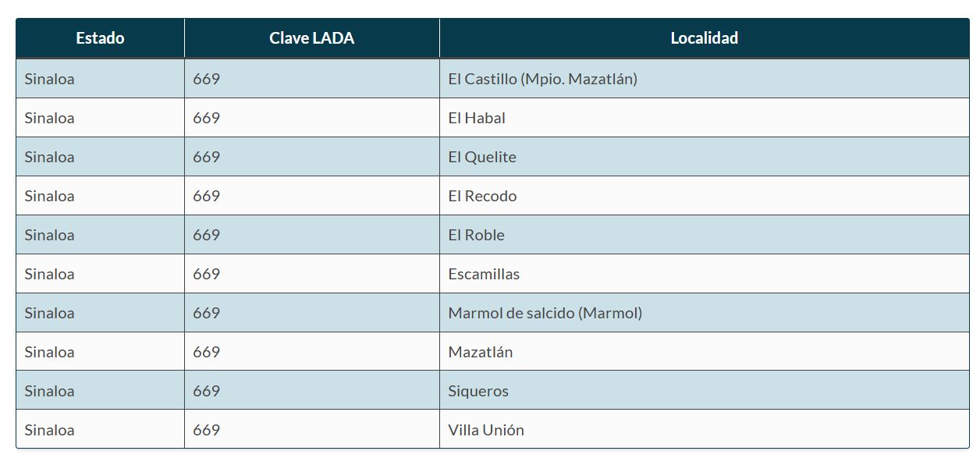This screenshot has width=980, height=458.
Task: Click Sinaloa in the El Habal row
Action: click(49, 118)
